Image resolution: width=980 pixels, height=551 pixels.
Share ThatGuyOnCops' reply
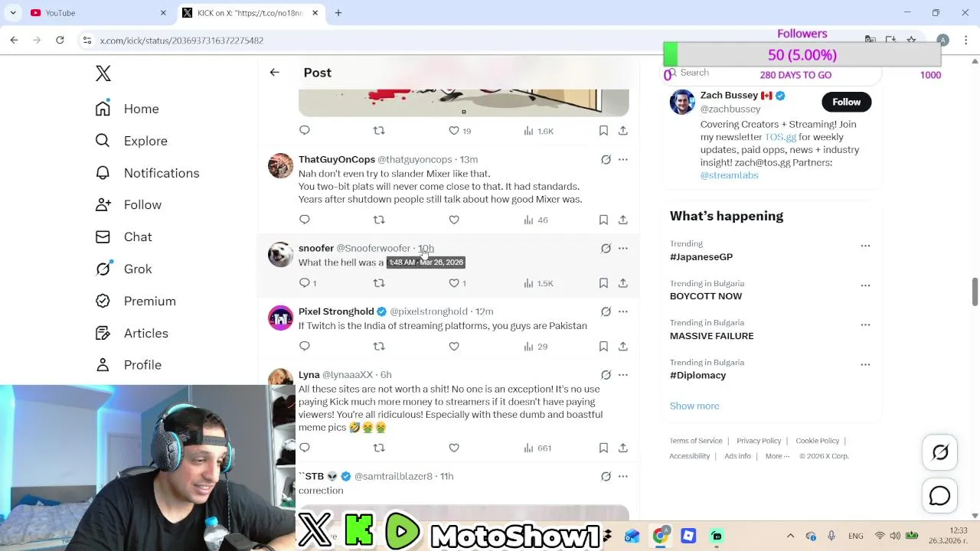click(623, 220)
